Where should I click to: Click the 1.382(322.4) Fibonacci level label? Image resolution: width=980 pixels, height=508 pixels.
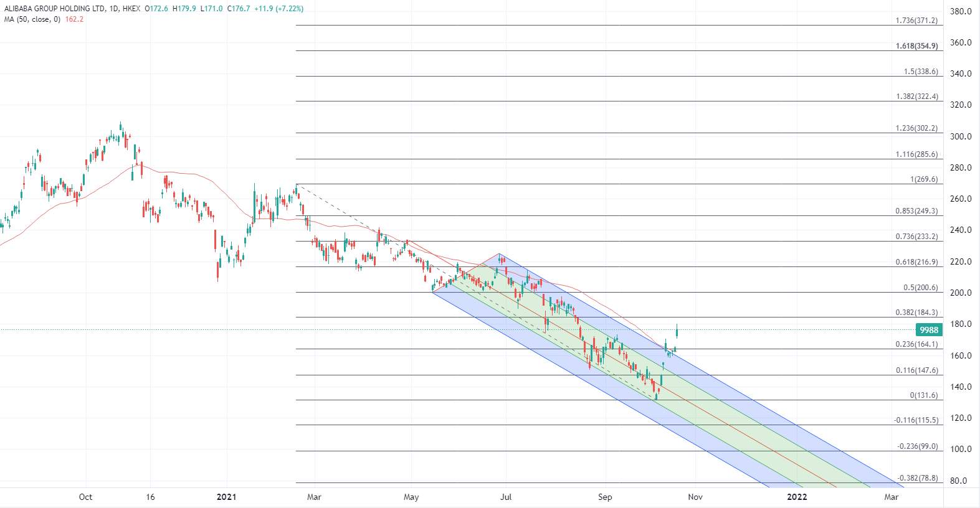pos(916,96)
